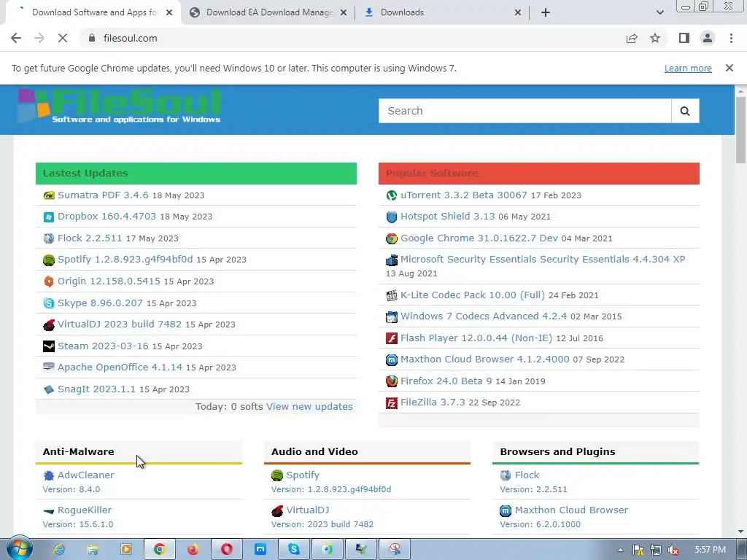Image resolution: width=747 pixels, height=560 pixels.
Task: Click the uTorrent icon in Popular Software
Action: coord(391,195)
